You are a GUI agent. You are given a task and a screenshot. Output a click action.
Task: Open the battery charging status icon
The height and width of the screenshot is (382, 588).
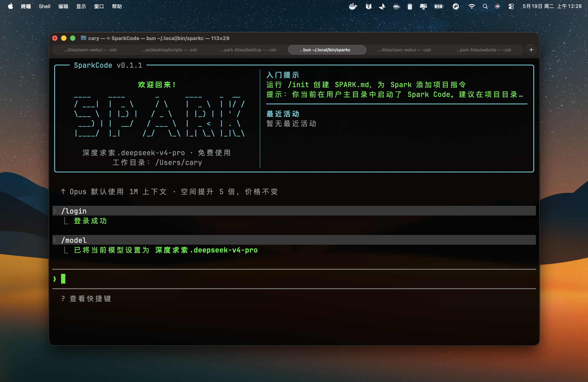coord(439,6)
